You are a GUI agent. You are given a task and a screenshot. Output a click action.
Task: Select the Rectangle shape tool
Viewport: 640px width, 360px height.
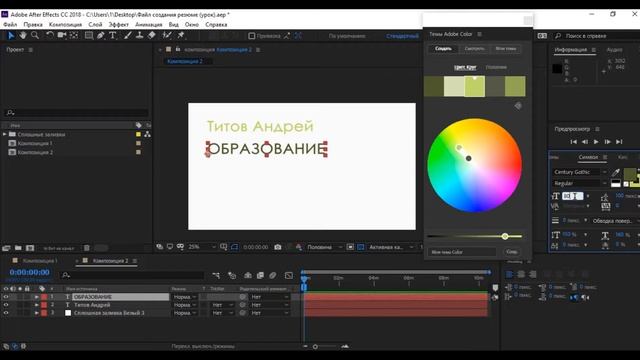point(89,36)
